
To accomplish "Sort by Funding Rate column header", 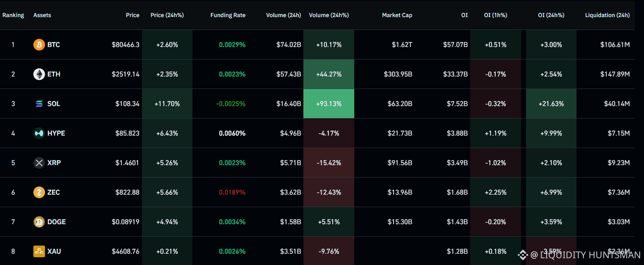I will (x=228, y=15).
